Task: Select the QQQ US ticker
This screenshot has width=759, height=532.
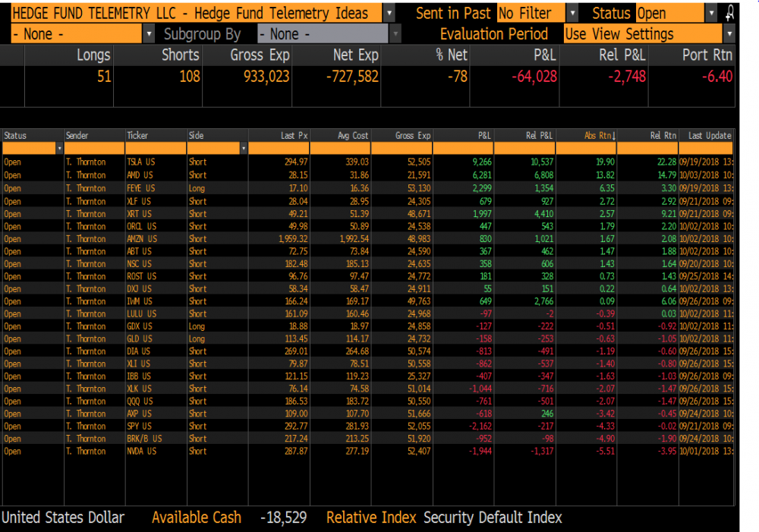Action: tap(140, 401)
